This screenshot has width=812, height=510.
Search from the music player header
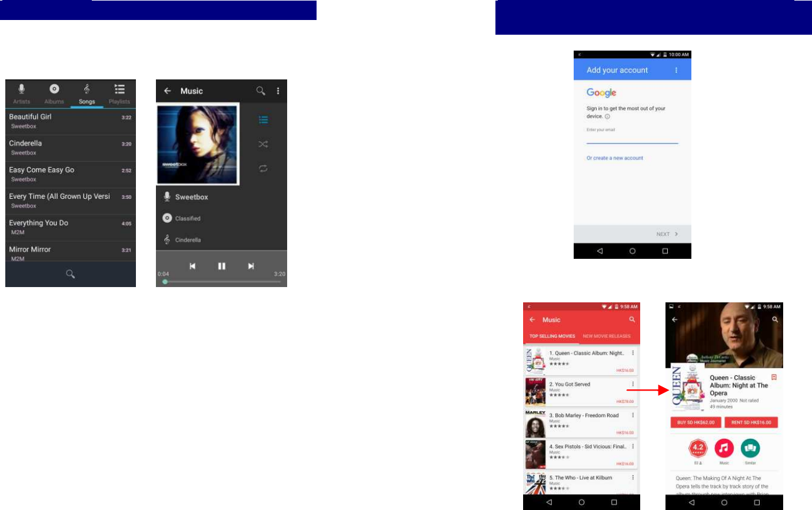(x=260, y=91)
